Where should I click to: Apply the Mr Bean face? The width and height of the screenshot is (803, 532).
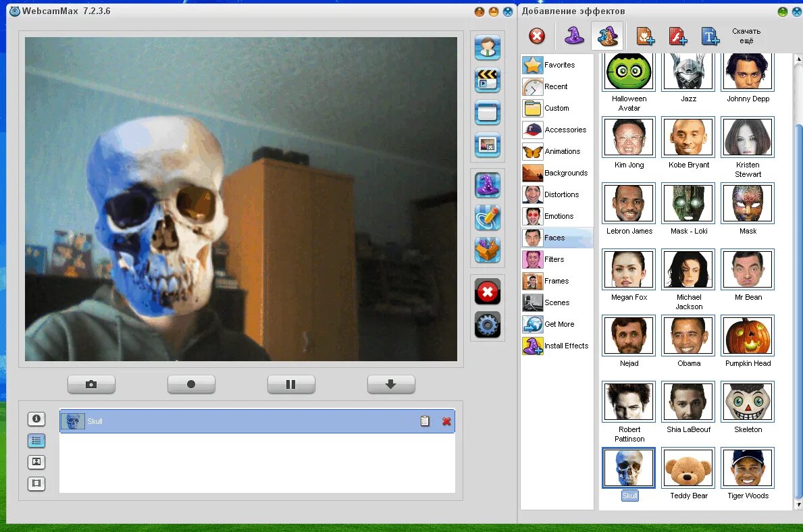[x=748, y=269]
